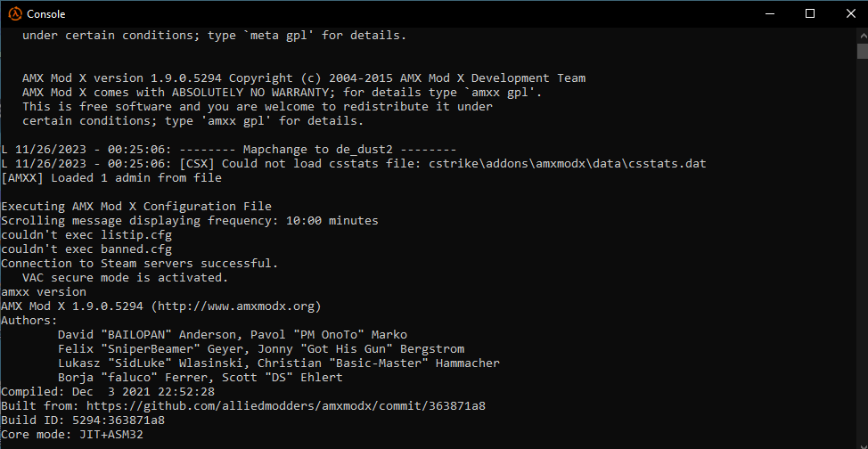Click the "Console" window title text
Viewport: 868px width, 449px height.
[45, 14]
